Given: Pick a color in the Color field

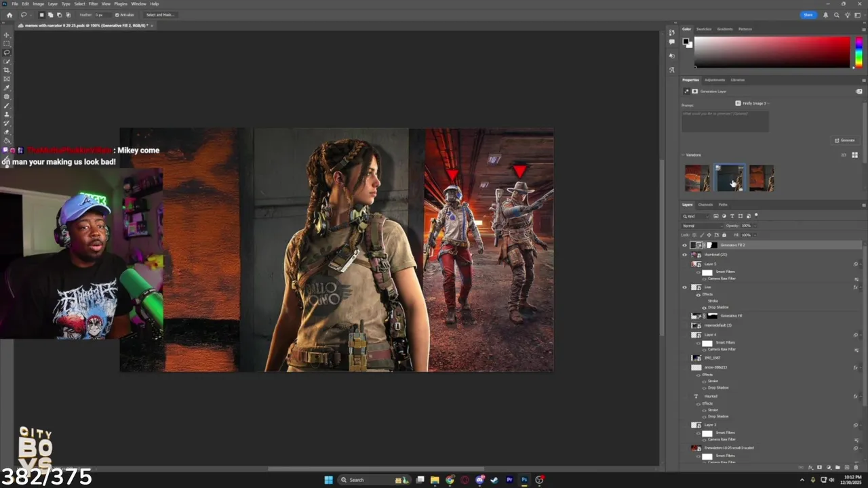Looking at the screenshot, I should pos(772,52).
